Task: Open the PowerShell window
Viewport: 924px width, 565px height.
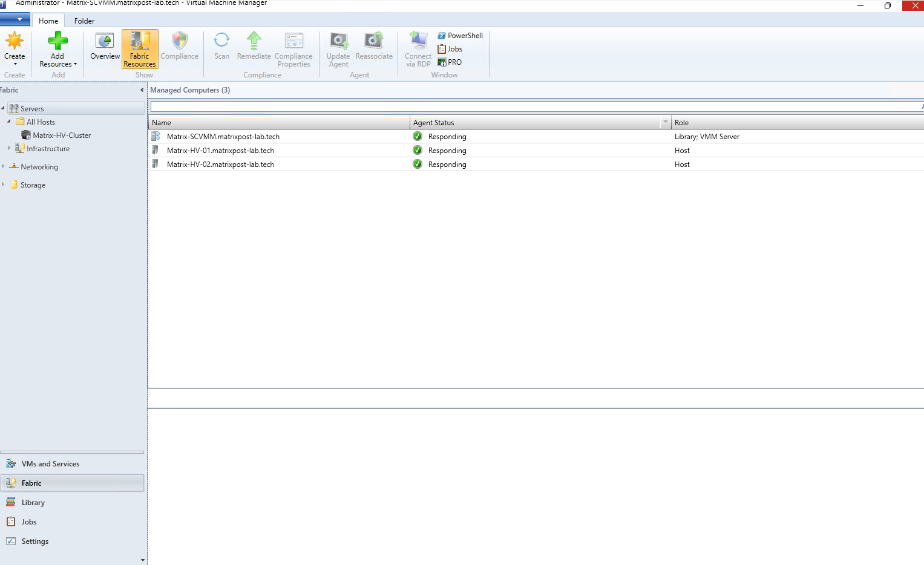Action: (460, 36)
